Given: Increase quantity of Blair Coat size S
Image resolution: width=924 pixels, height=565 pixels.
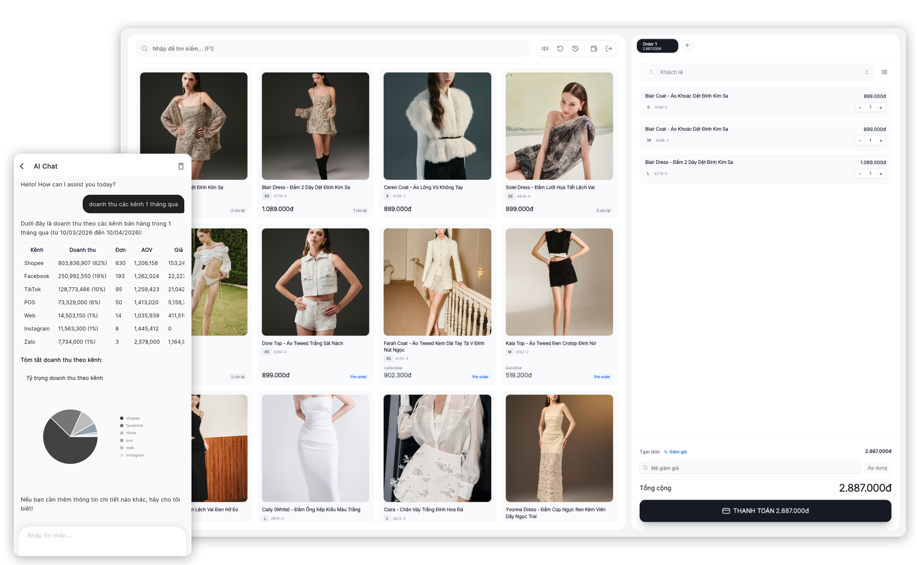Looking at the screenshot, I should (881, 108).
